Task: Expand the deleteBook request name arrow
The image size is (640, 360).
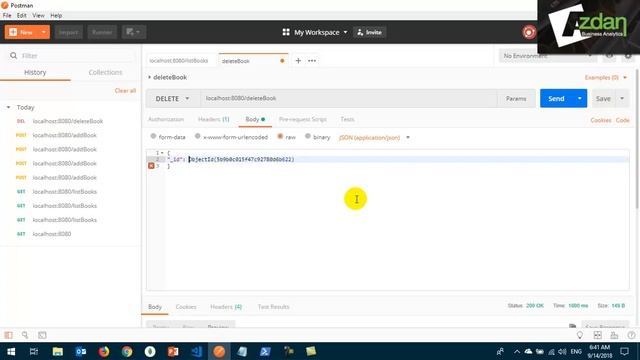Action: (149, 77)
